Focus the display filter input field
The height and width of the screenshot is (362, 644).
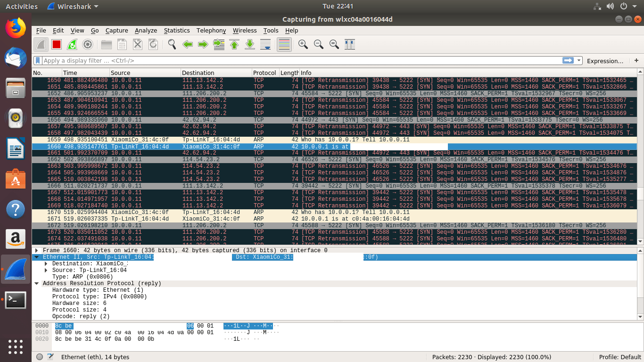coord(302,61)
